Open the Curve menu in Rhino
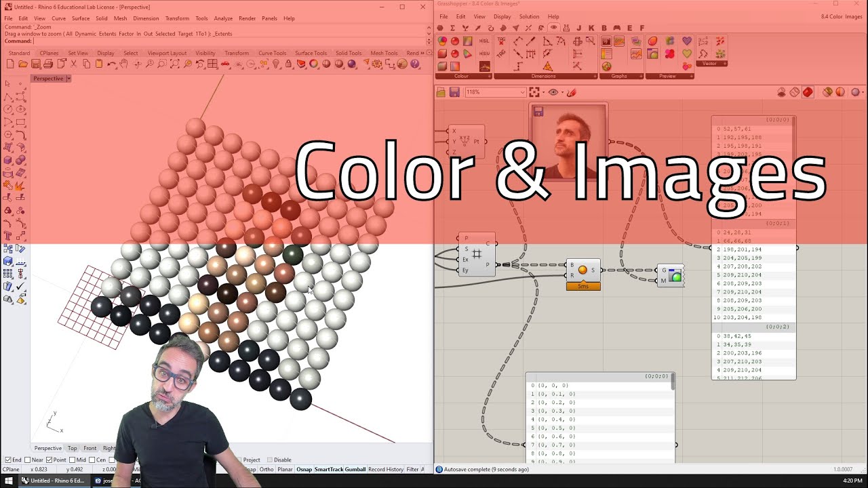 [59, 18]
